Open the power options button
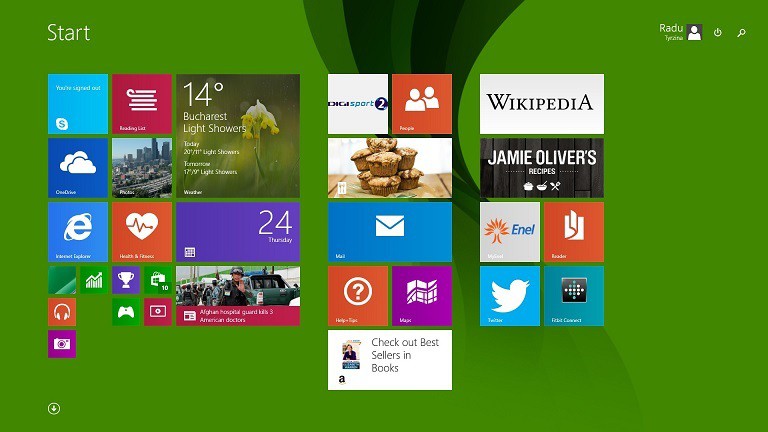This screenshot has height=432, width=768. tap(718, 32)
